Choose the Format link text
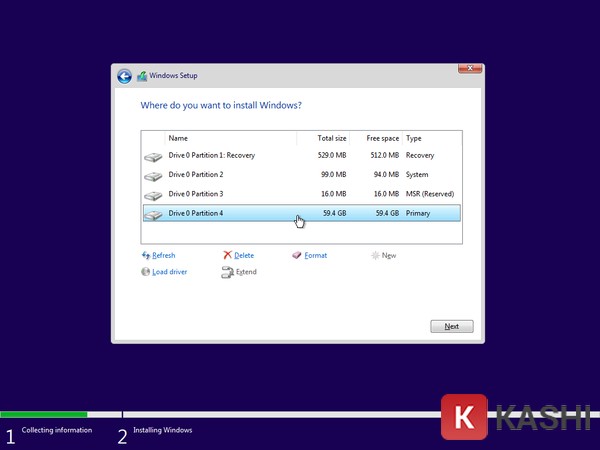The image size is (600, 450). coord(316,255)
